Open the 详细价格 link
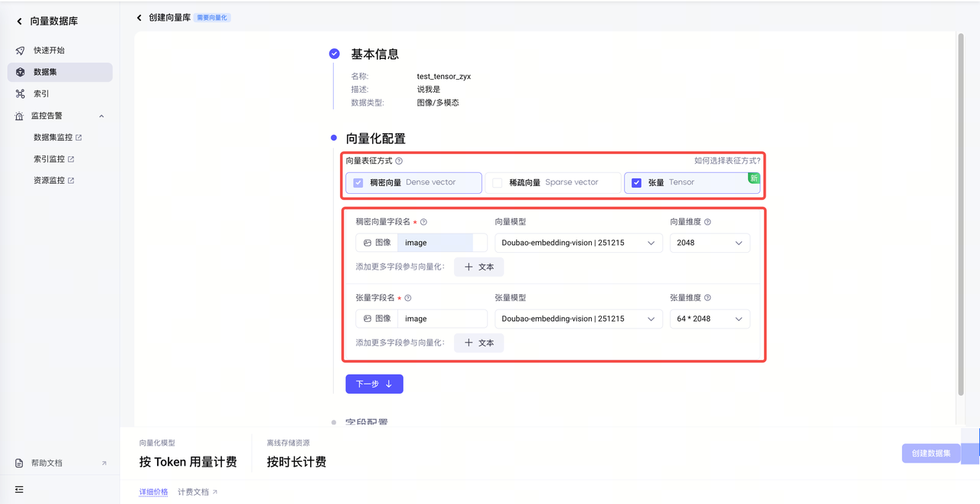 pos(154,492)
